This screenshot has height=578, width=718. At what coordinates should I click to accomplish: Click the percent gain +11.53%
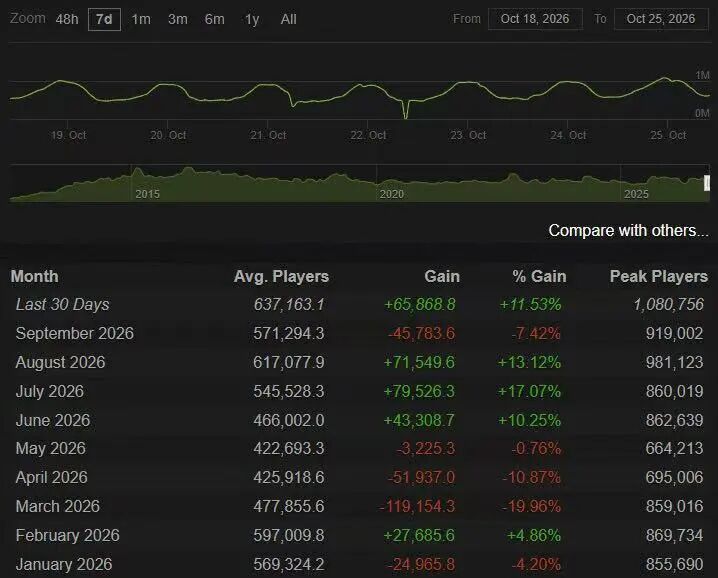tap(530, 305)
